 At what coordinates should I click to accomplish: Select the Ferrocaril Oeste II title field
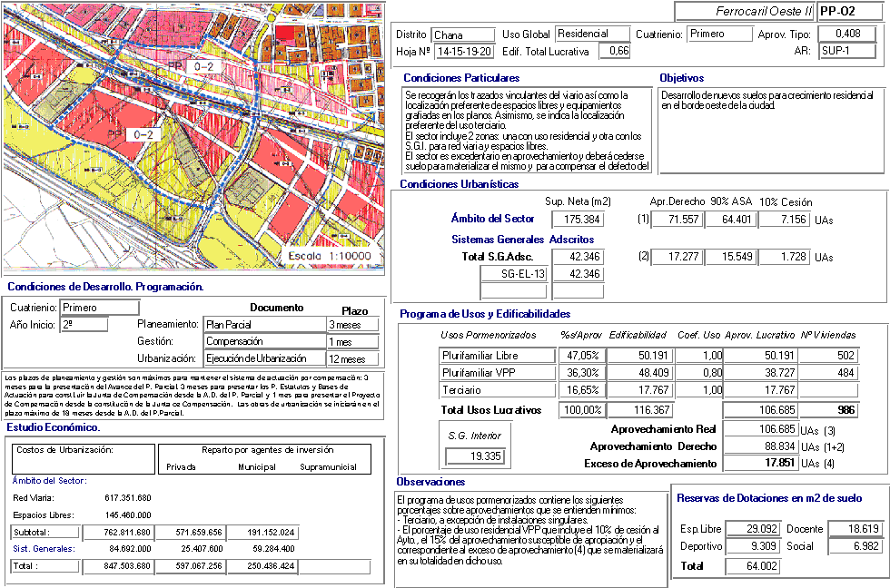click(x=744, y=12)
